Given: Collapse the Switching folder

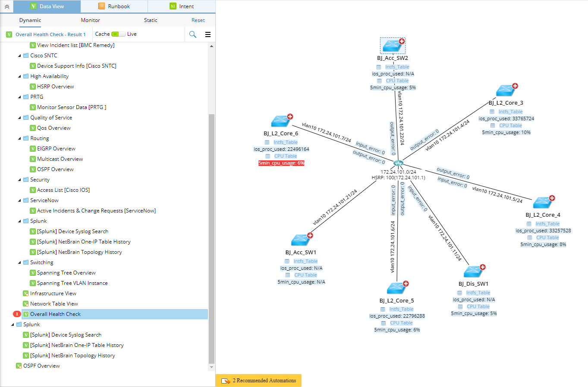Looking at the screenshot, I should tap(19, 262).
